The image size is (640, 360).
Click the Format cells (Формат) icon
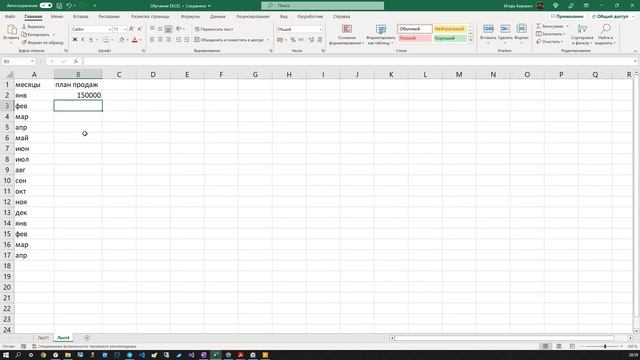click(521, 29)
